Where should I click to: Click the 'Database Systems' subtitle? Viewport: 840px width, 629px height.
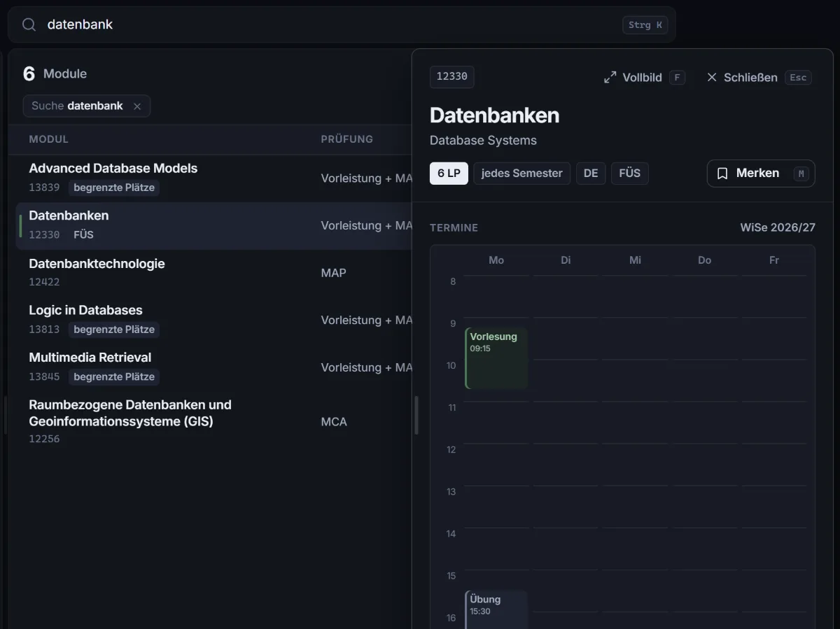(x=483, y=141)
